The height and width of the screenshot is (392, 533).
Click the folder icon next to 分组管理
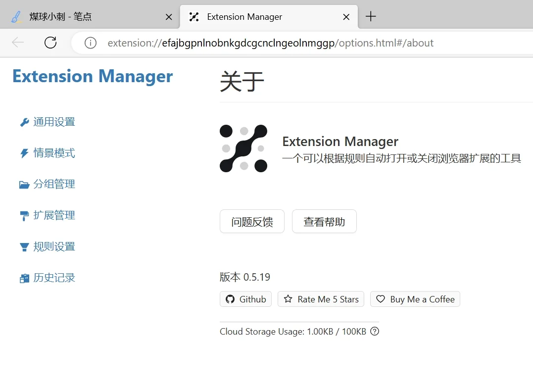[x=24, y=185]
